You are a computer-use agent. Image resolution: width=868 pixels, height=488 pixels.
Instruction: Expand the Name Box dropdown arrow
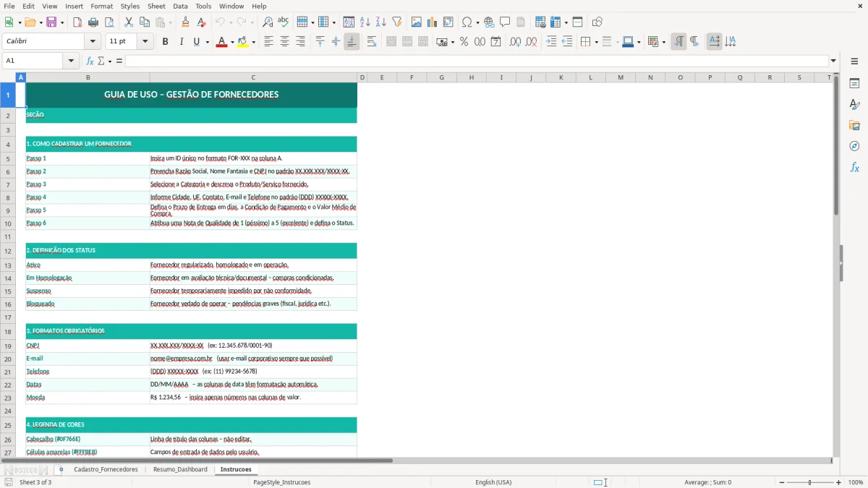pos(72,61)
